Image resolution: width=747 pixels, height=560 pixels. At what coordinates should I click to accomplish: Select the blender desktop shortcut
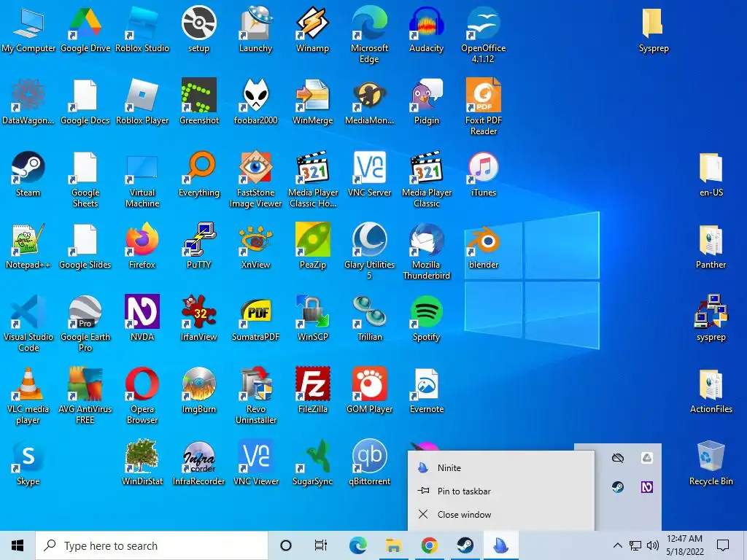pos(483,246)
